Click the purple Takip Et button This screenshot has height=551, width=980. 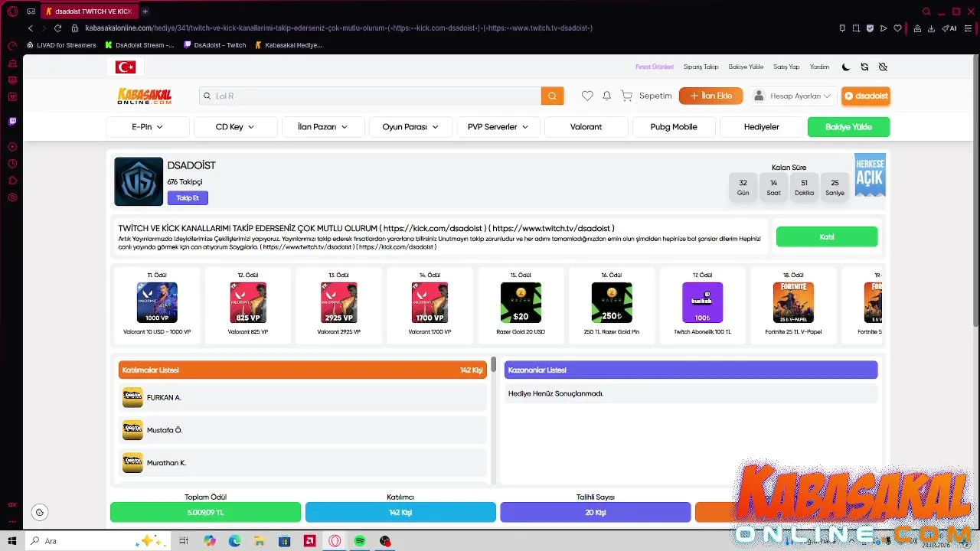188,198
